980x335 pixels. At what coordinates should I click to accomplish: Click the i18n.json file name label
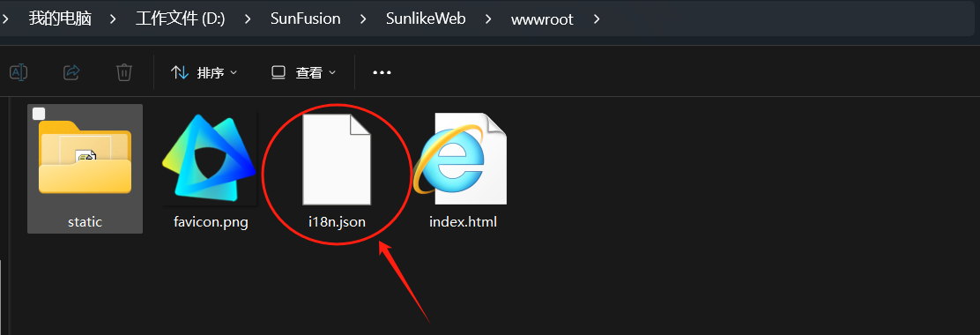click(337, 222)
